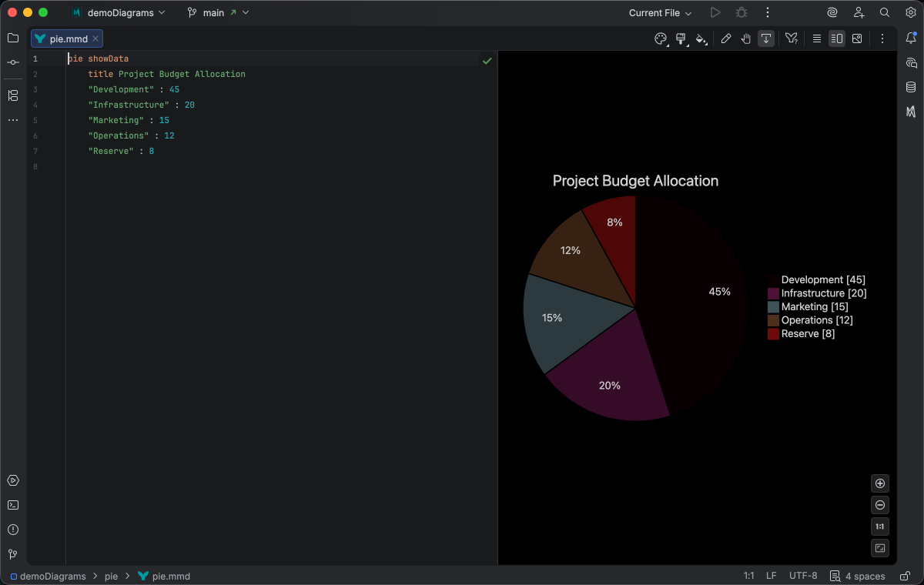The height and width of the screenshot is (585, 924).
Task: Click the Operations legend color swatch
Action: tap(773, 320)
